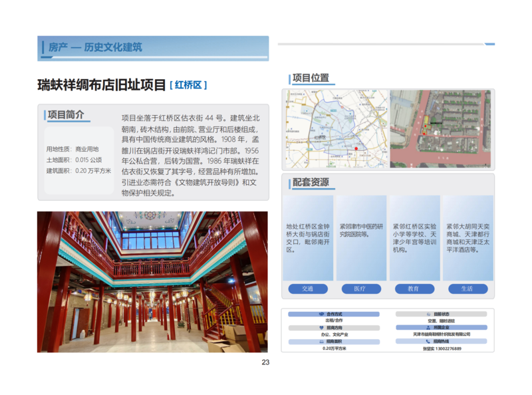532x395 pixels.
Task: Click the 招商面积 label bar
Action: click(334, 342)
